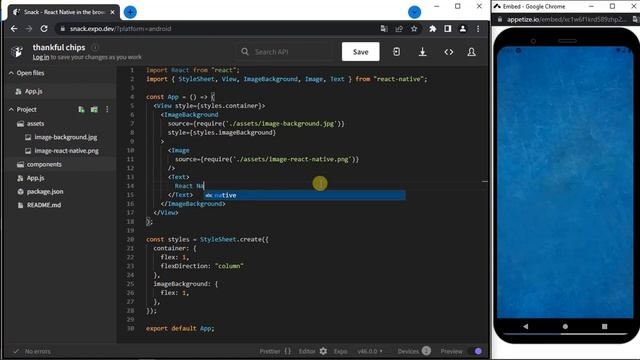Viewport: 640px width, 360px height.
Task: Open package.json file
Action: (x=40, y=191)
